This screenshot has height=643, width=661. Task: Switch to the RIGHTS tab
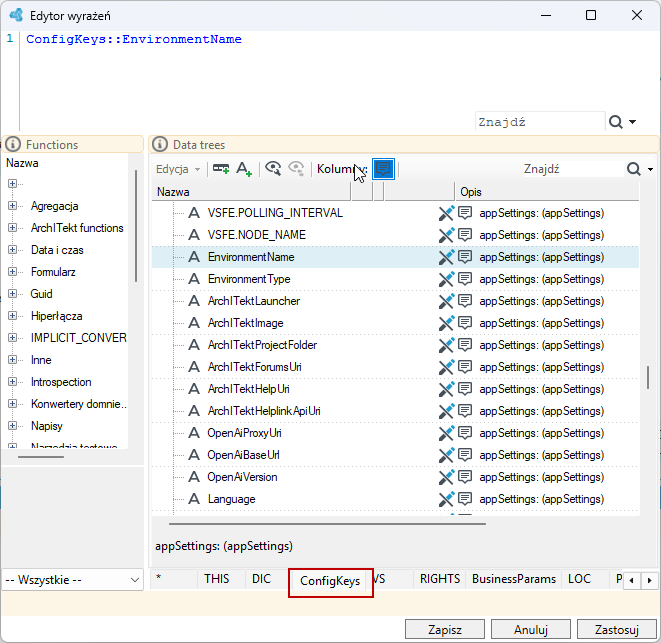coord(440,579)
